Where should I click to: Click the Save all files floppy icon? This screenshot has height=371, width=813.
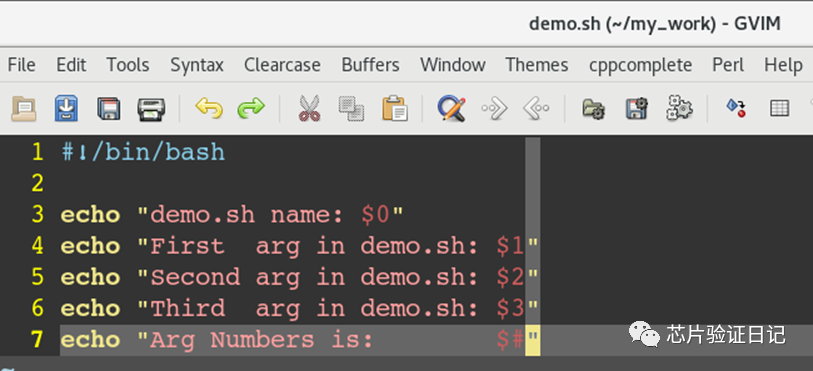(x=109, y=109)
